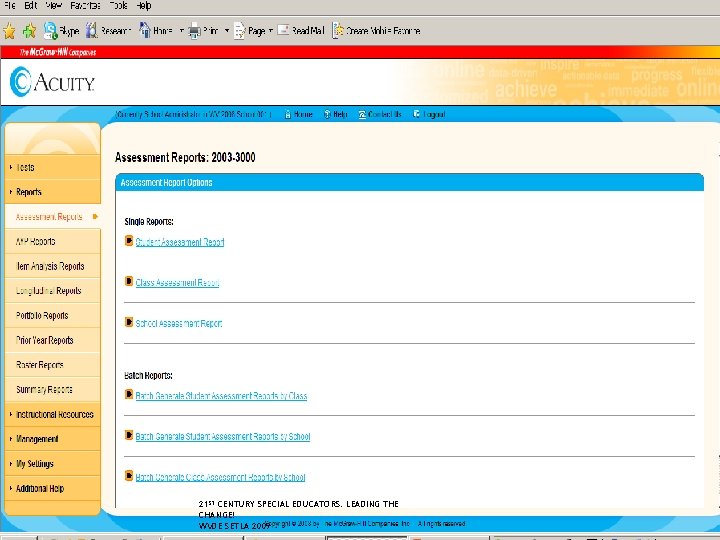Click the Contact Us link
Image resolution: width=720 pixels, height=540 pixels.
(385, 114)
